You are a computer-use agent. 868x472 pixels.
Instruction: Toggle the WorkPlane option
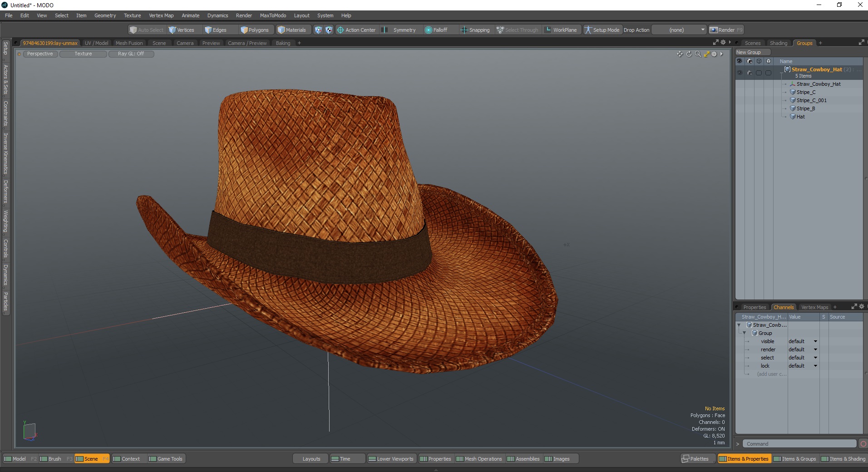tap(561, 30)
